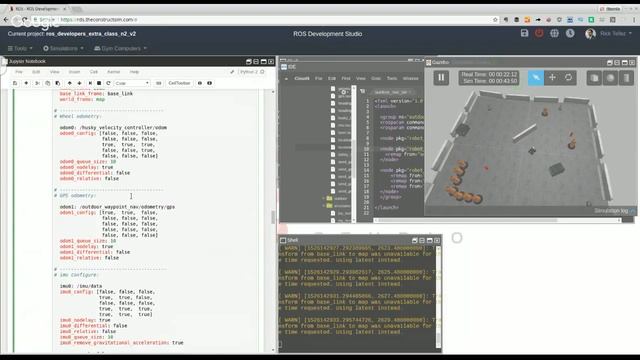Open the IDE File menu
The width and height of the screenshot is (640, 360).
point(318,78)
